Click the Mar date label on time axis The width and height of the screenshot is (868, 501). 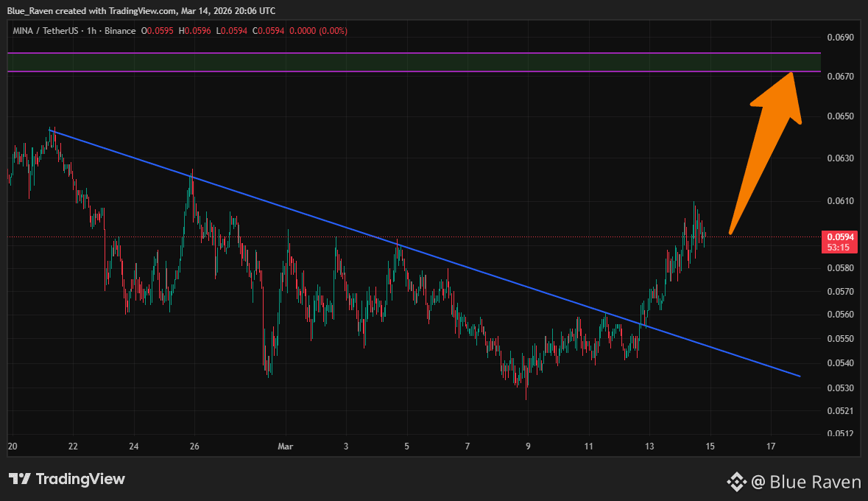[285, 446]
